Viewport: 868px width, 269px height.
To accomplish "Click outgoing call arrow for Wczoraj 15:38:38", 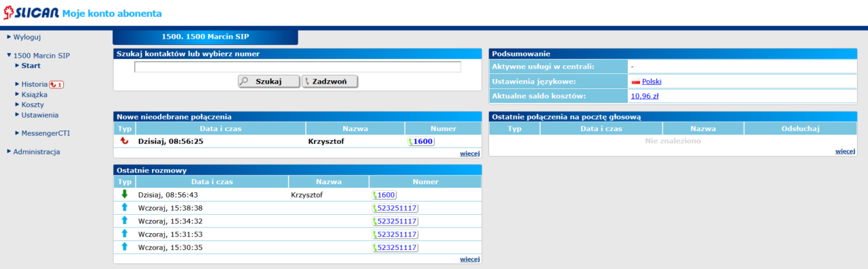I will [x=124, y=207].
